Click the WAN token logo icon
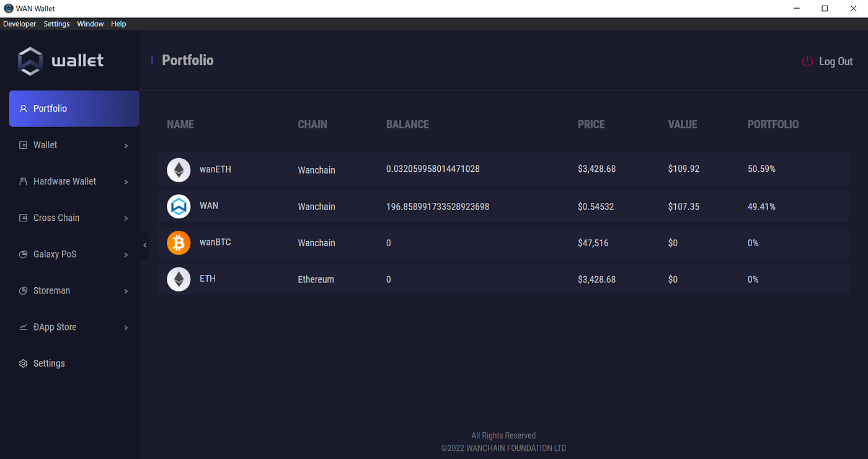The height and width of the screenshot is (459, 868). click(179, 207)
